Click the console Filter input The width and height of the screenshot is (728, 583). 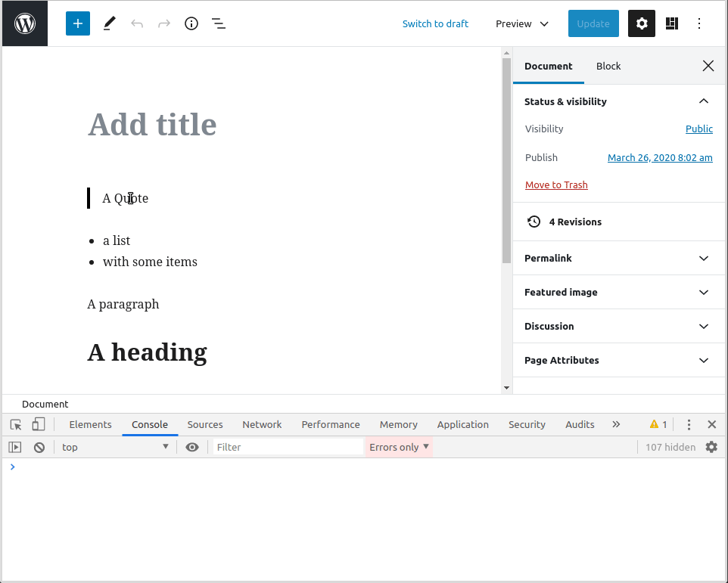pos(288,447)
